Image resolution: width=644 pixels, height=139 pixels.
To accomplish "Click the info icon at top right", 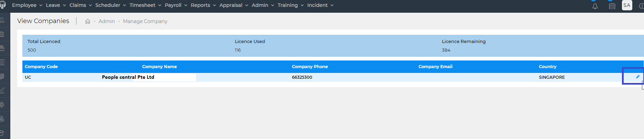I will click(x=642, y=6).
